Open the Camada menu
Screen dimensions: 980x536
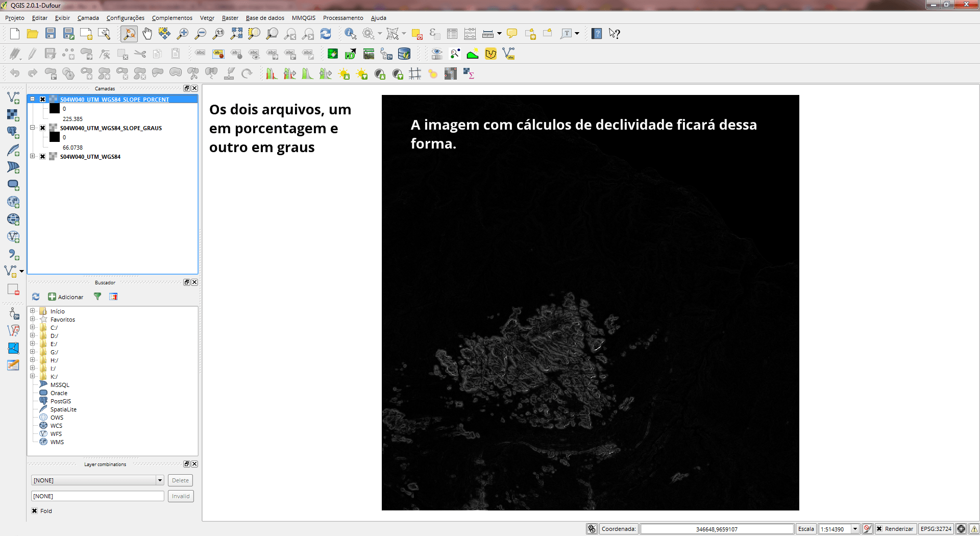[x=88, y=18]
